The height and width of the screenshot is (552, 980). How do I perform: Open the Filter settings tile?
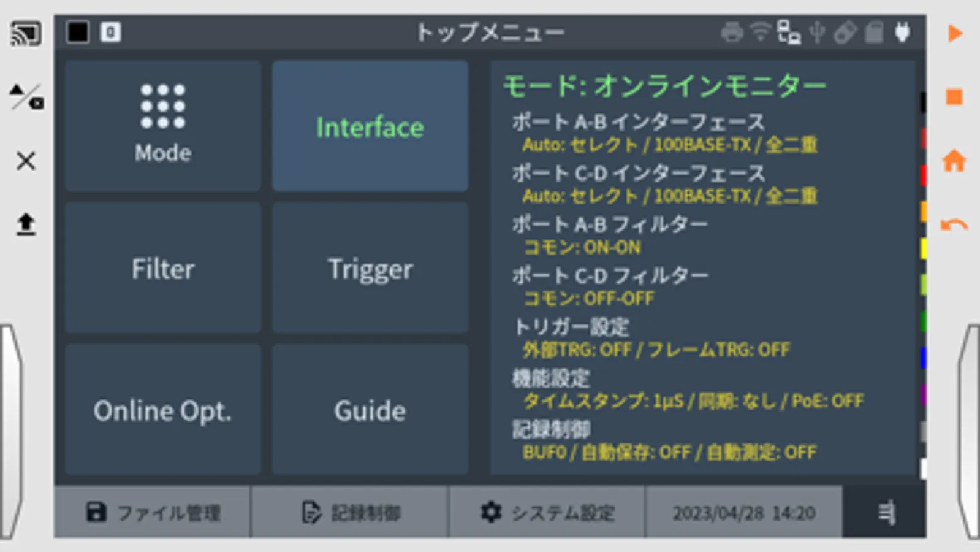pos(163,268)
